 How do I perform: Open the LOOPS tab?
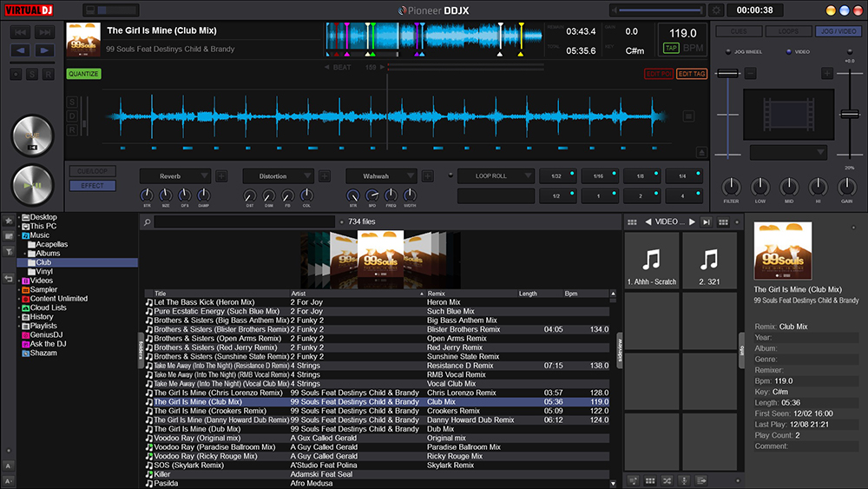pyautogui.click(x=788, y=31)
